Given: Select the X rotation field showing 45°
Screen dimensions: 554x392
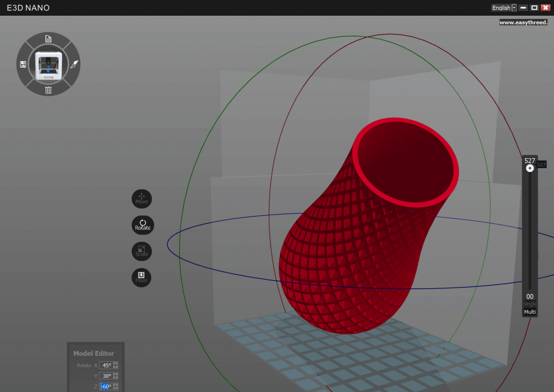Looking at the screenshot, I should (106, 365).
